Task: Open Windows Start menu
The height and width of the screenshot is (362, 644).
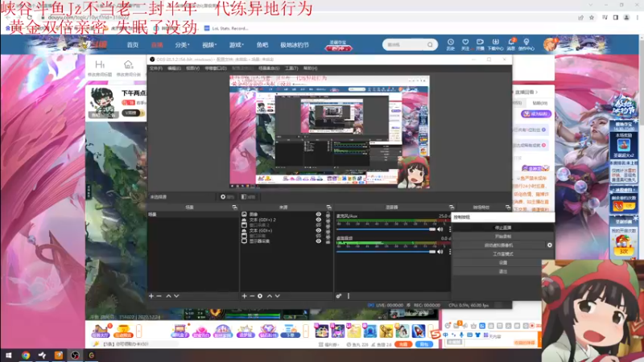Action: 9,356
